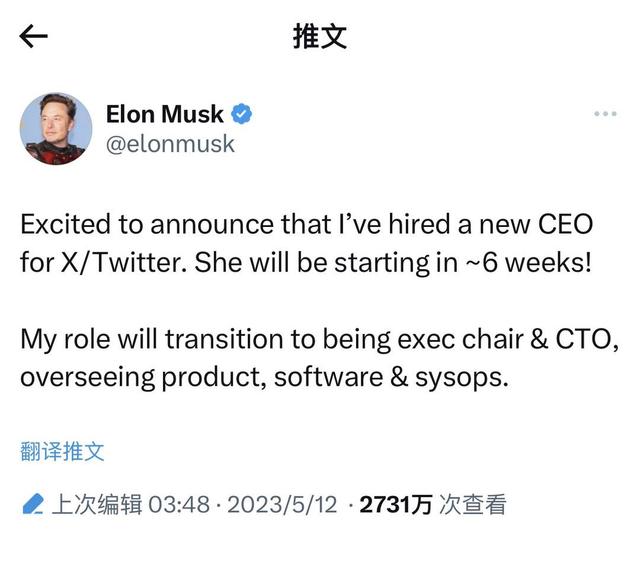Image resolution: width=640 pixels, height=566 pixels.
Task: Open Elon Musk's profile picture
Action: pos(56,129)
